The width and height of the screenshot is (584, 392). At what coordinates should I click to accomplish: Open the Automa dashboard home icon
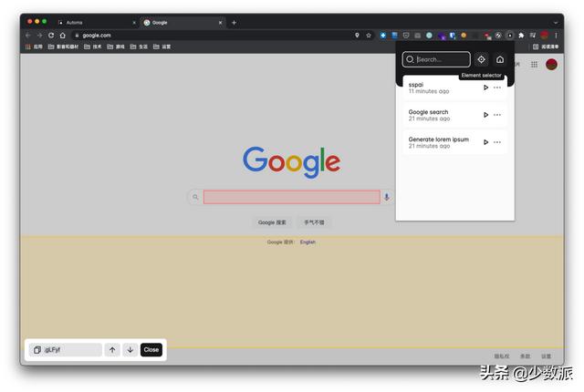(x=500, y=59)
